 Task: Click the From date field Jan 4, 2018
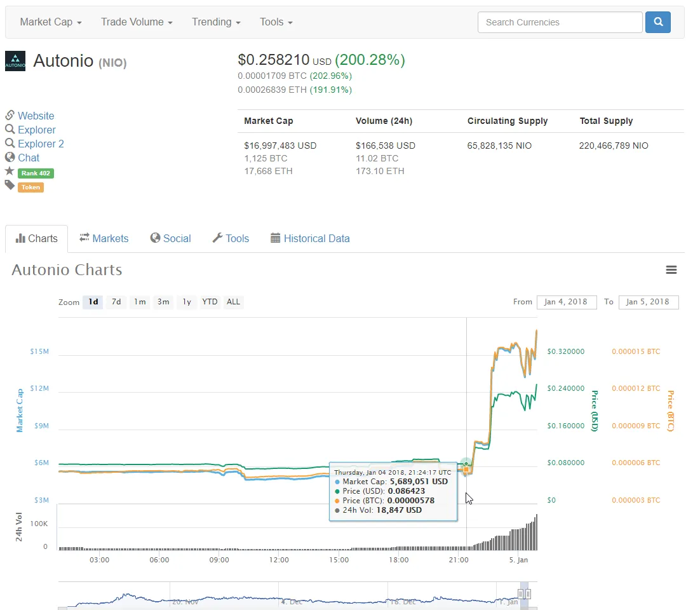pyautogui.click(x=567, y=302)
